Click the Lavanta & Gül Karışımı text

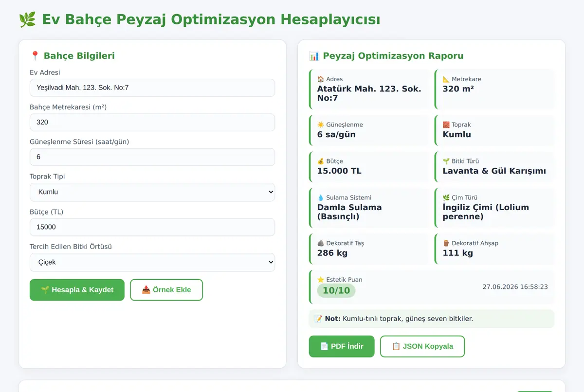[x=494, y=171]
